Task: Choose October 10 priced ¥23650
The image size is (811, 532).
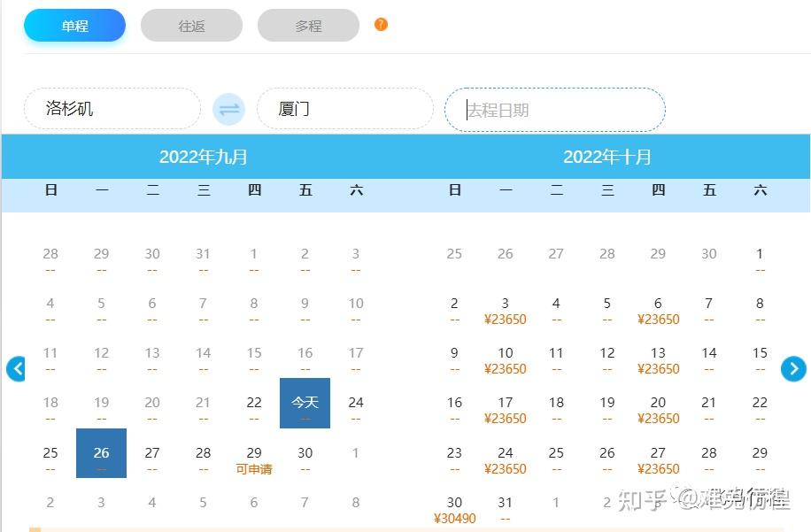Action: pos(506,360)
